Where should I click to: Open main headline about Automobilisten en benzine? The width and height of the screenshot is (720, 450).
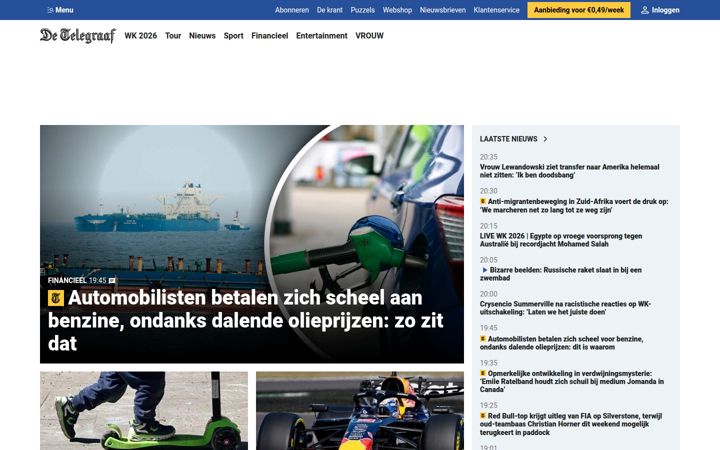(x=246, y=321)
